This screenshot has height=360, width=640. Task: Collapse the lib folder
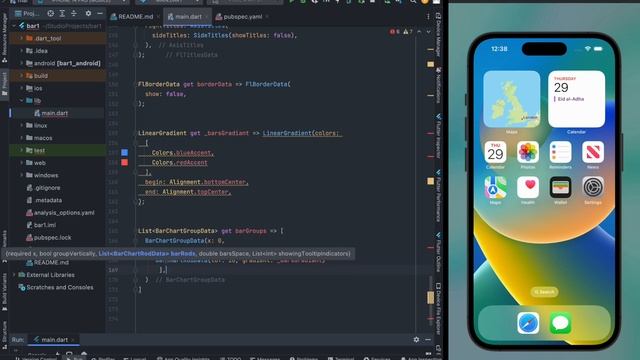coord(21,100)
